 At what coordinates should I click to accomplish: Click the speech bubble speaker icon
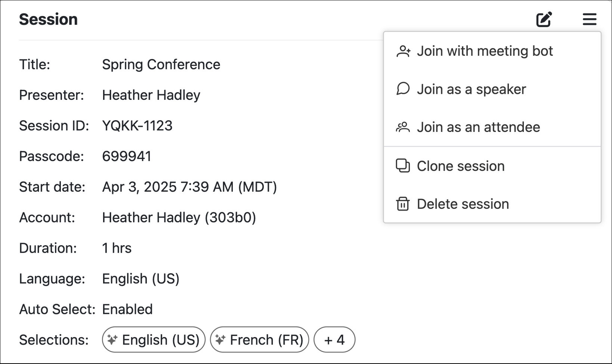tap(403, 89)
